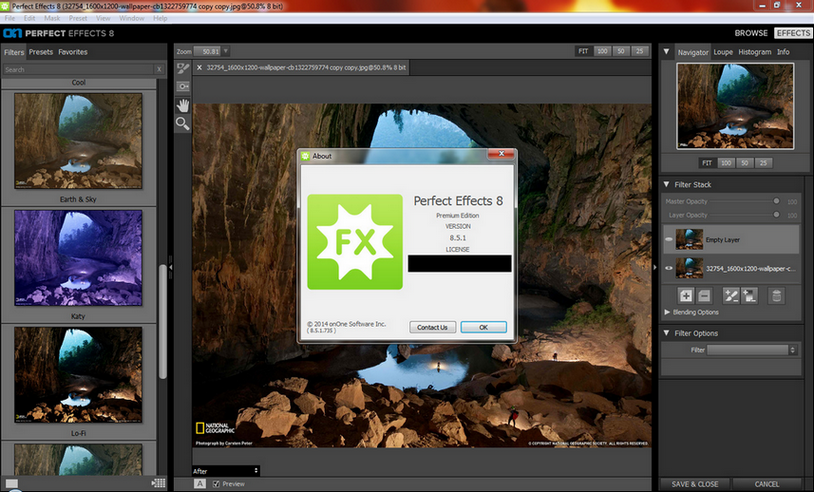Close the About dialog
Viewport: 814px width, 492px height.
501,154
